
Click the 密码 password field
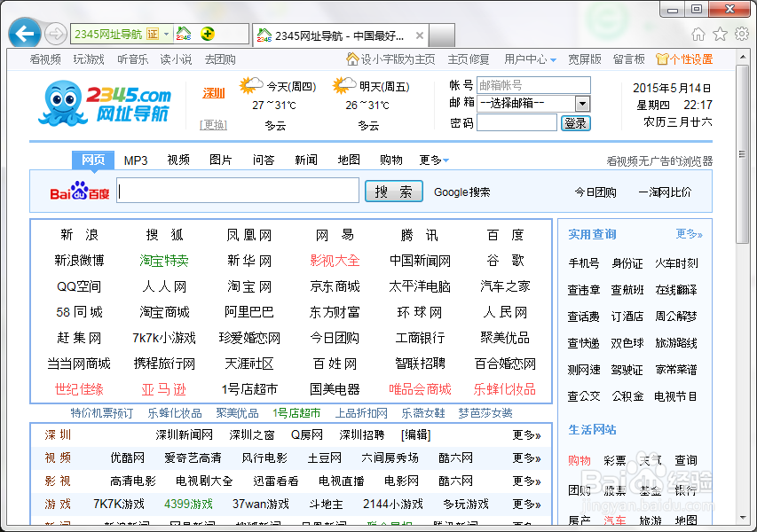(516, 122)
